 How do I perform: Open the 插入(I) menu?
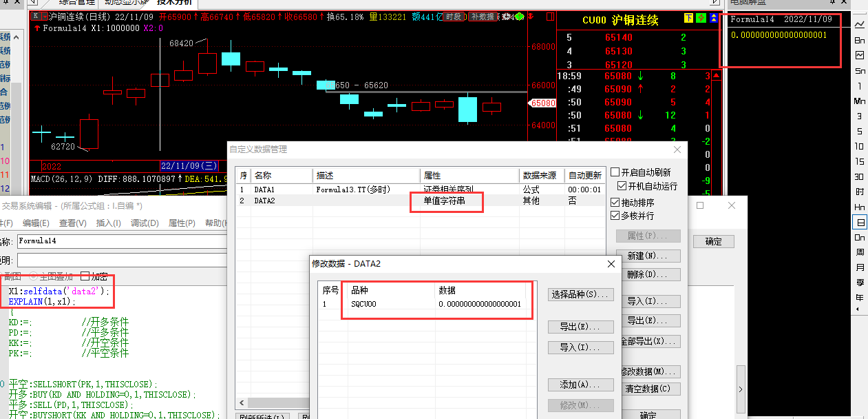pyautogui.click(x=108, y=223)
